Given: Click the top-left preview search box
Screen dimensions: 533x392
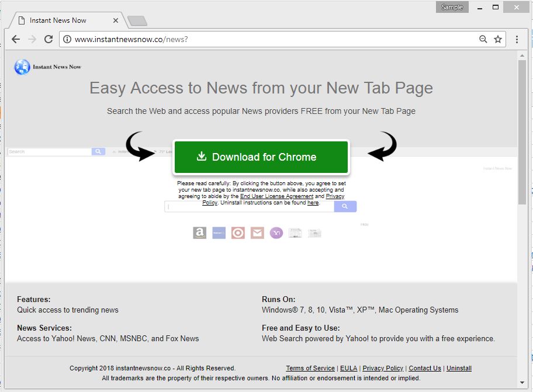Looking at the screenshot, I should click(50, 151).
